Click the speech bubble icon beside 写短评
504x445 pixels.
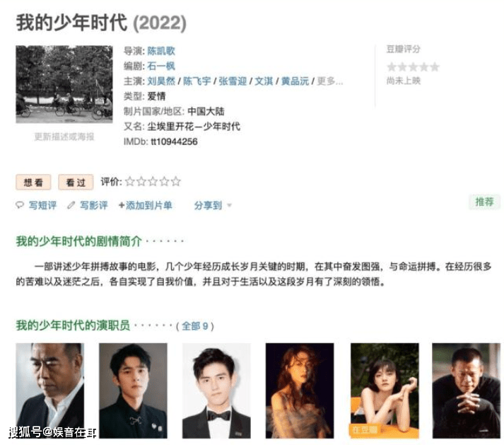[20, 205]
